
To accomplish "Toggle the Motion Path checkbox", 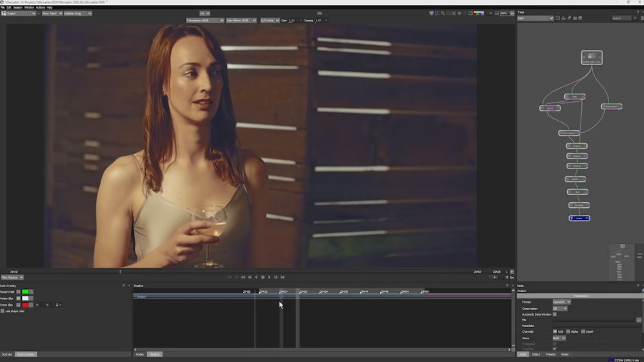I will coord(18,291).
